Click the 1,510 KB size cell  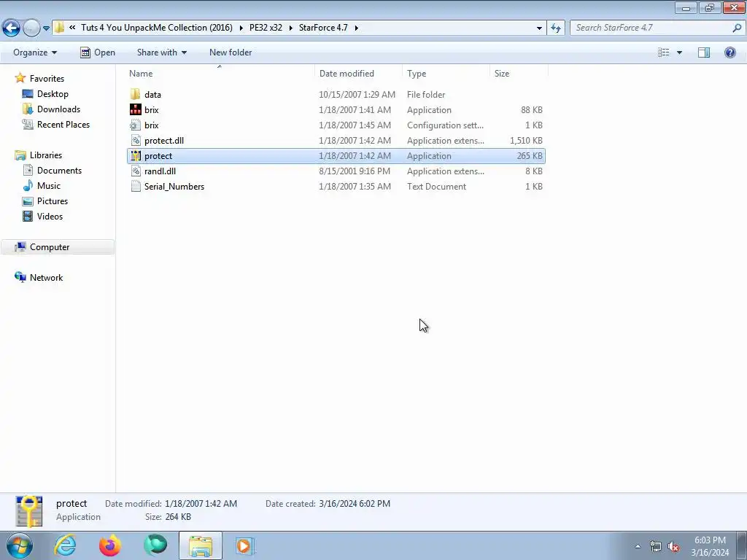point(526,141)
